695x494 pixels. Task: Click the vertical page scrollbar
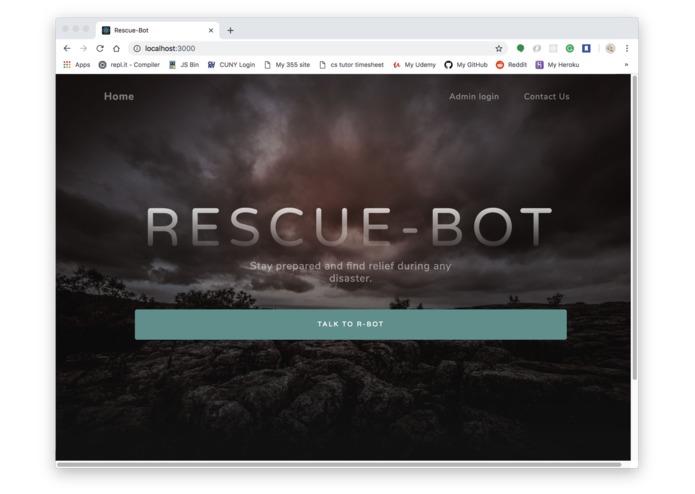point(635,227)
